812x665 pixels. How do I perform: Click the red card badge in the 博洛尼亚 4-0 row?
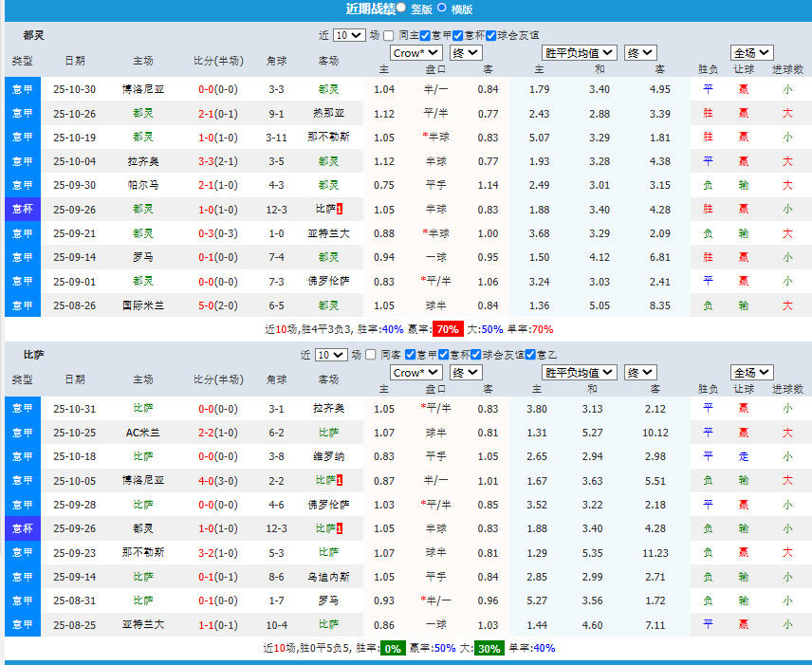(340, 480)
